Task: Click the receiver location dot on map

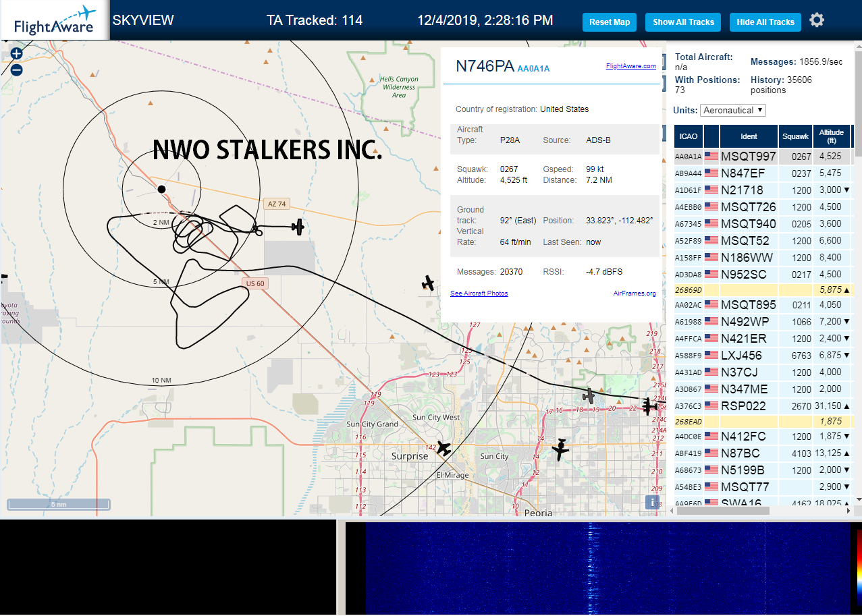Action: click(x=161, y=189)
